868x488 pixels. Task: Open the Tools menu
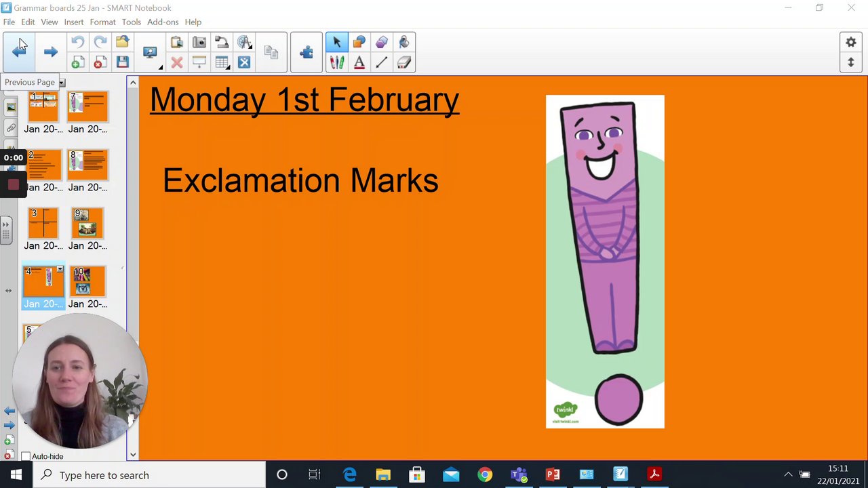tap(132, 22)
